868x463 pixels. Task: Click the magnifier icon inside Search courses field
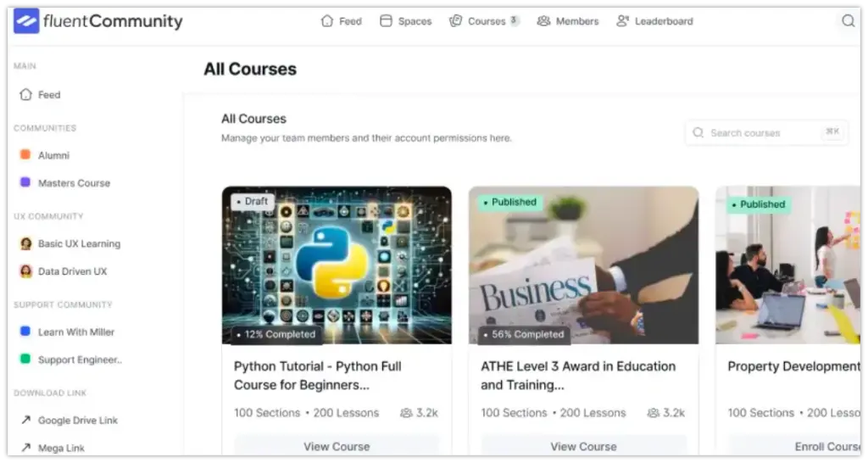coord(698,133)
